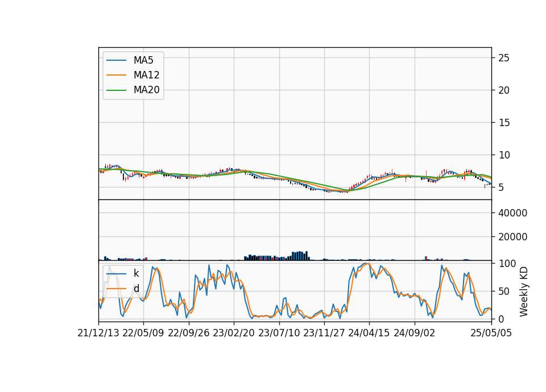
Task: Click the KD axis value 50
Action: [x=503, y=291]
